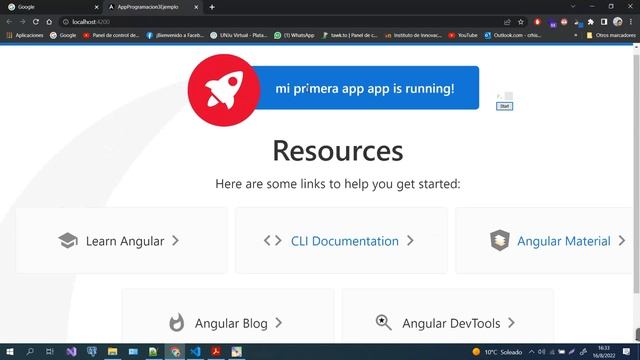Open File Explorer from taskbar
The image size is (640, 360).
(113, 351)
